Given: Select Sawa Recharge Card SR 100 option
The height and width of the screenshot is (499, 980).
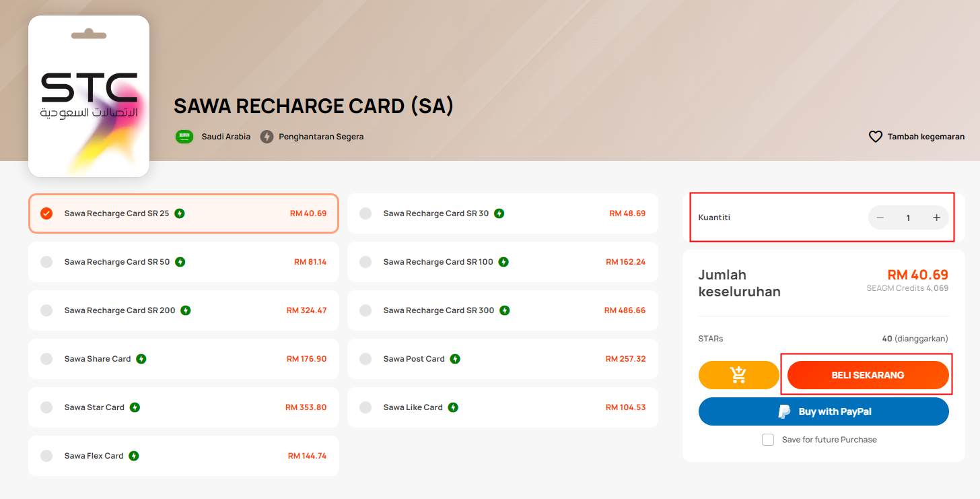Looking at the screenshot, I should click(x=503, y=262).
